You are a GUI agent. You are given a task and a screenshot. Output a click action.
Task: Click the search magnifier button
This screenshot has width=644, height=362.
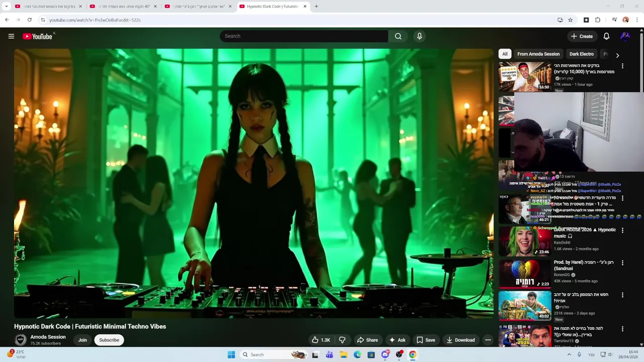click(x=398, y=36)
